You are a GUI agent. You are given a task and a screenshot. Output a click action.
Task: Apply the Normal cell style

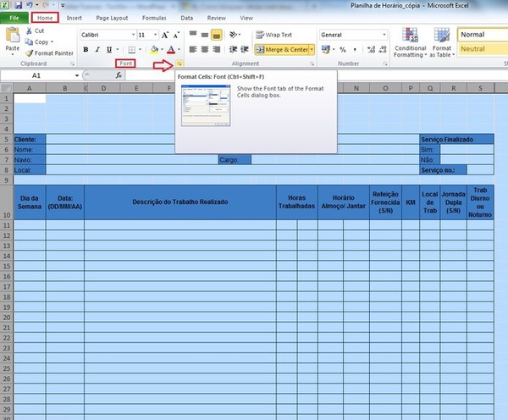pyautogui.click(x=483, y=35)
